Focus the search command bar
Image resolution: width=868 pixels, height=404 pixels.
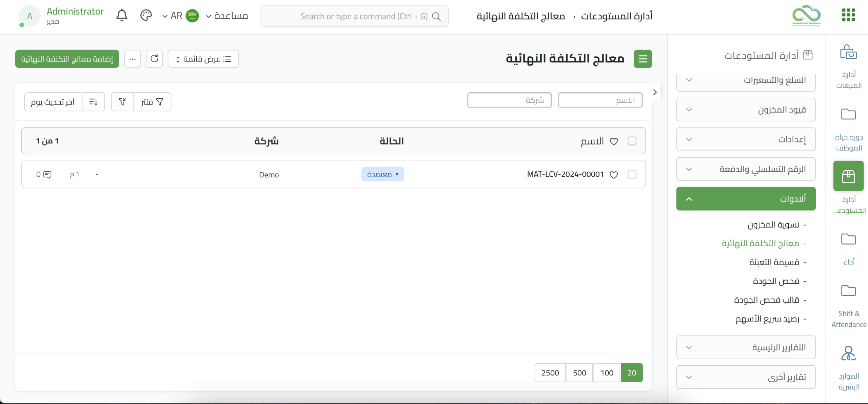point(354,16)
